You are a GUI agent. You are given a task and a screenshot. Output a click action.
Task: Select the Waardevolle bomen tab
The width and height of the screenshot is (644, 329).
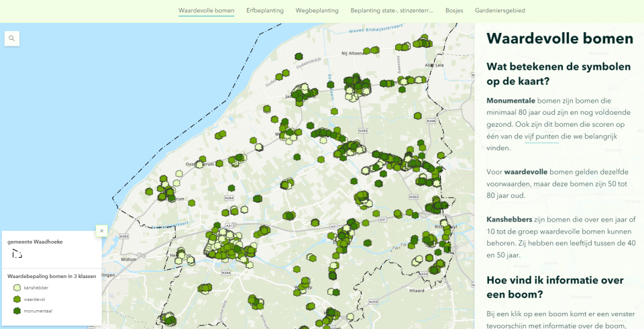pyautogui.click(x=206, y=11)
